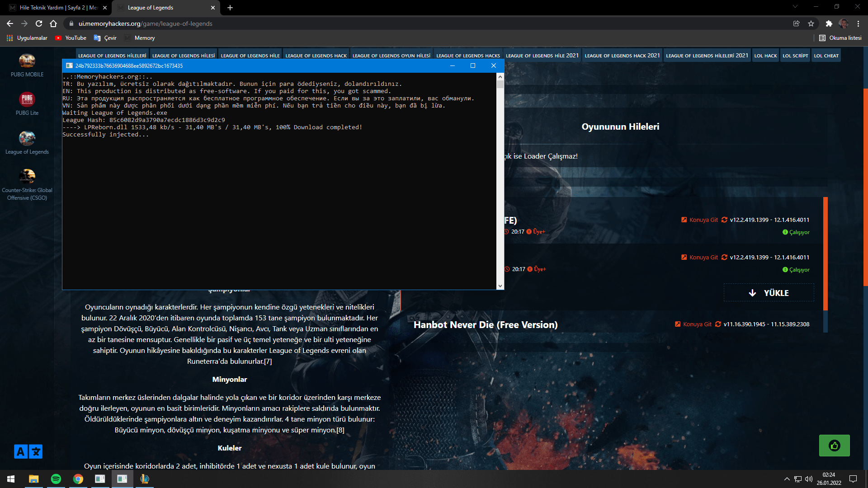The image size is (868, 488).
Task: Click the console window title bar icon
Action: (69, 66)
